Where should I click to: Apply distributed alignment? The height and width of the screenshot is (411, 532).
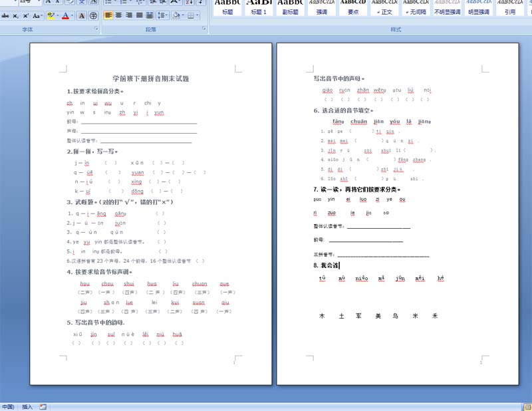[149, 15]
